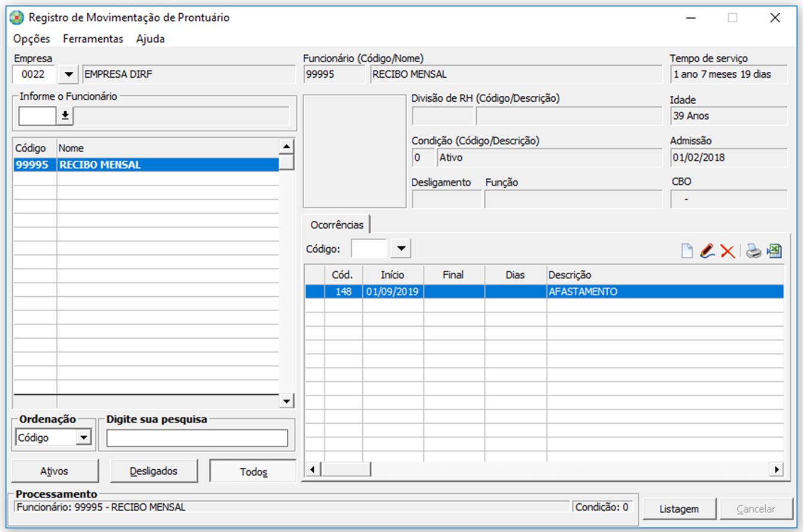Minimize the Registro de Movimentação window
Viewport: 803px width, 532px height.
(691, 18)
